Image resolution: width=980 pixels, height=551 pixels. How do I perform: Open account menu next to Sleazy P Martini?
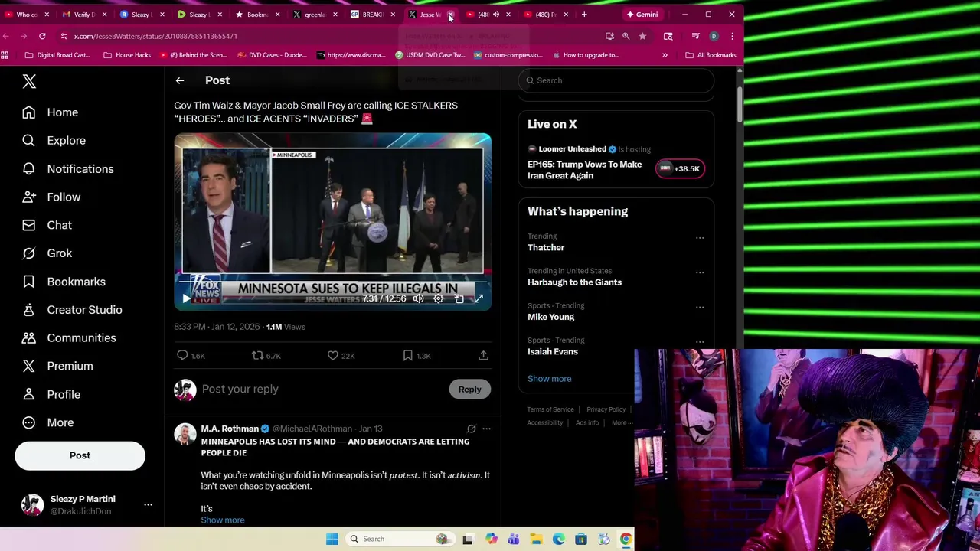click(x=148, y=504)
